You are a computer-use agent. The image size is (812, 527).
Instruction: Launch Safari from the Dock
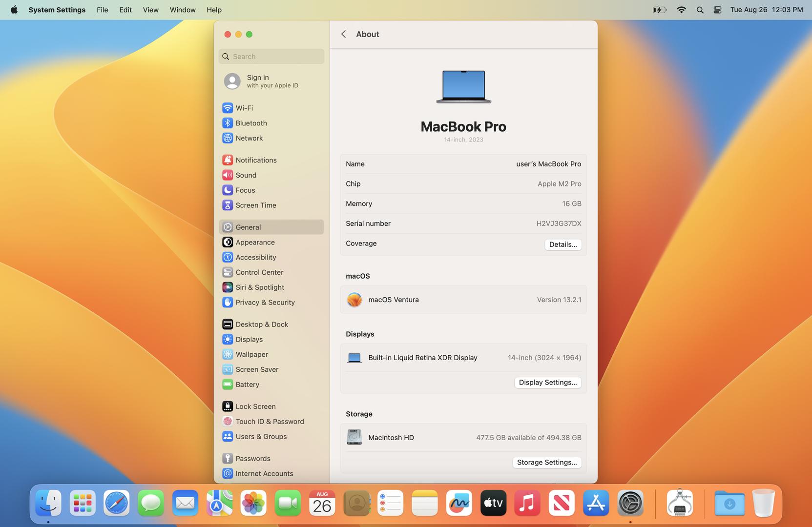point(117,503)
